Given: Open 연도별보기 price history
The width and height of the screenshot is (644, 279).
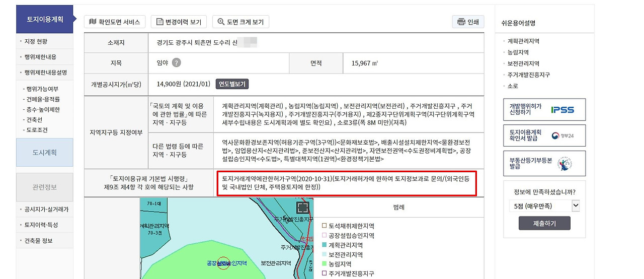Looking at the screenshot, I should (232, 84).
